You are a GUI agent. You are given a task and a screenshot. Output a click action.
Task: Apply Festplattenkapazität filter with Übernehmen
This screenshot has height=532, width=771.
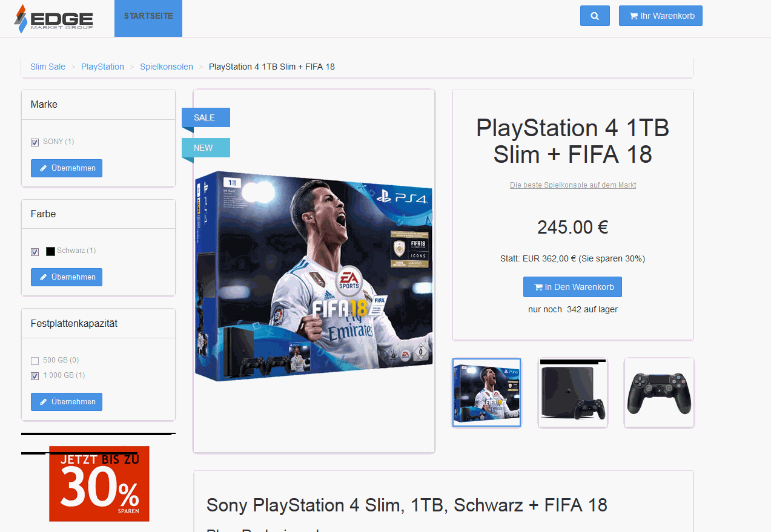click(67, 402)
